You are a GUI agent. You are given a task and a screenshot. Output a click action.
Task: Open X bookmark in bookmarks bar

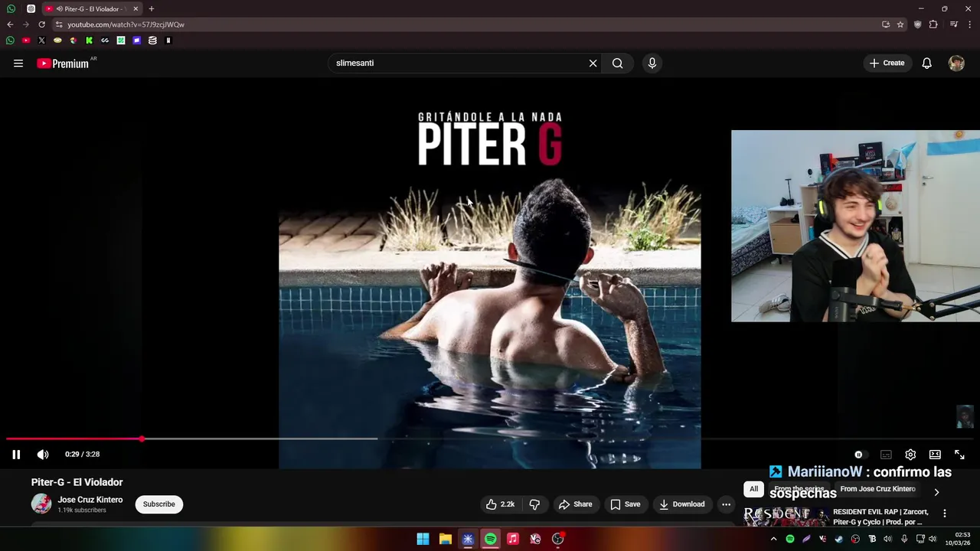pyautogui.click(x=41, y=41)
